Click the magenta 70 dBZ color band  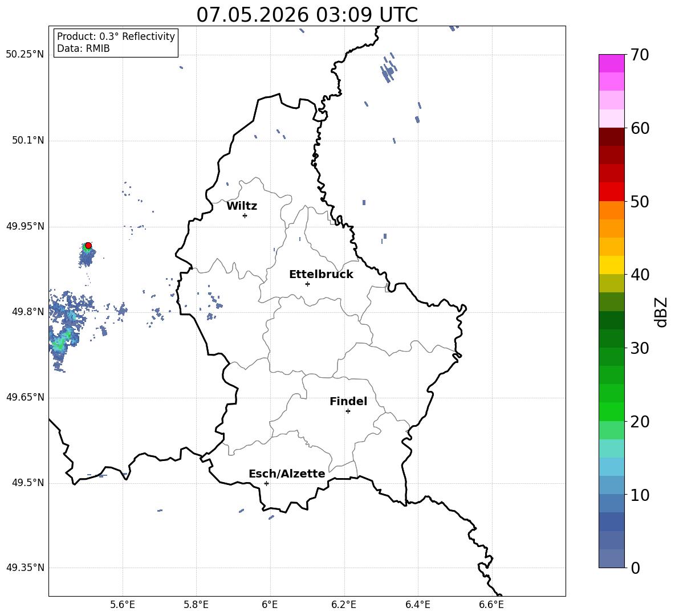[x=611, y=63]
